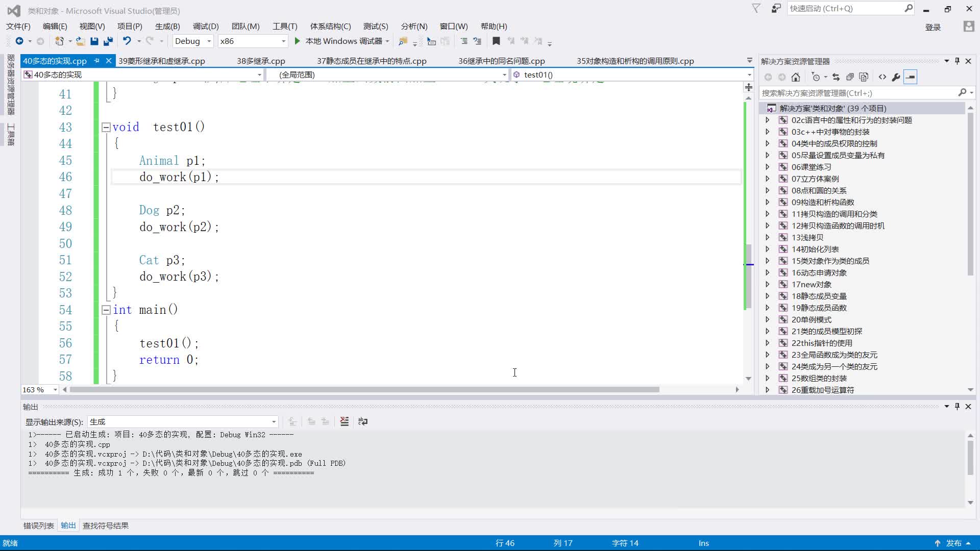Open the 调试(D) debug menu
Screen dimensions: 980x551
(x=206, y=26)
